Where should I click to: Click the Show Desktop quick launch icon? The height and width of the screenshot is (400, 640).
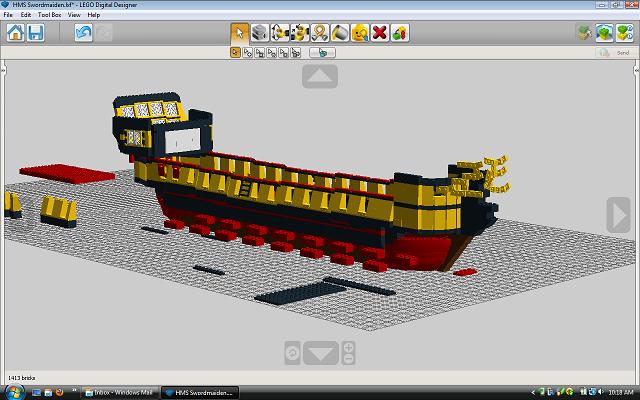click(x=36, y=393)
